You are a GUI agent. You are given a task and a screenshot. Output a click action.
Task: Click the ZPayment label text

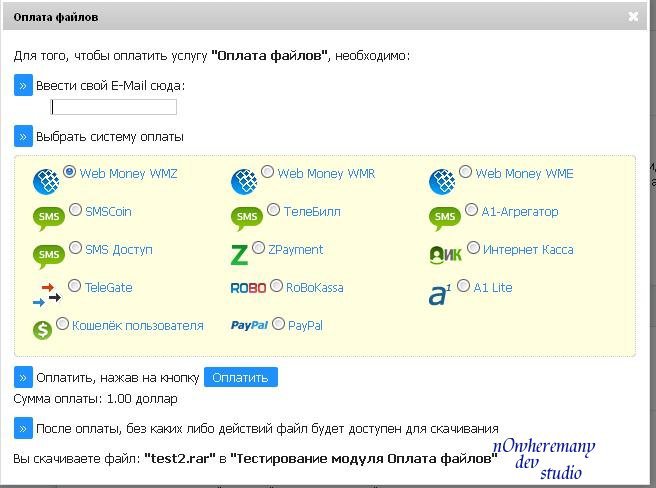tap(296, 250)
